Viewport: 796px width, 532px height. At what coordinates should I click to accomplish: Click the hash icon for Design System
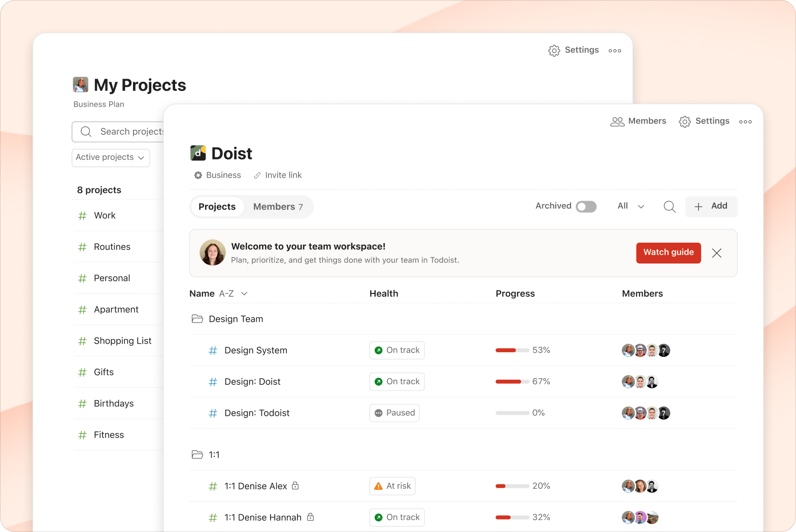point(213,350)
